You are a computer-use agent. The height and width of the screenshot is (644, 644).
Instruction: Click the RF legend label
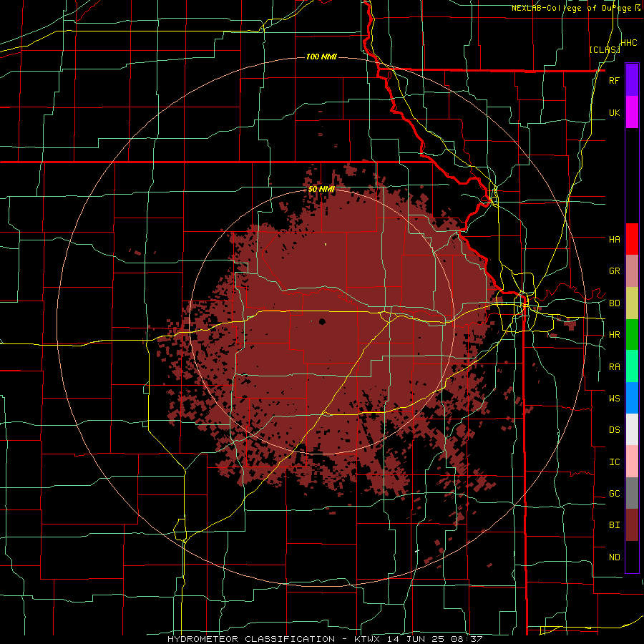(x=614, y=80)
